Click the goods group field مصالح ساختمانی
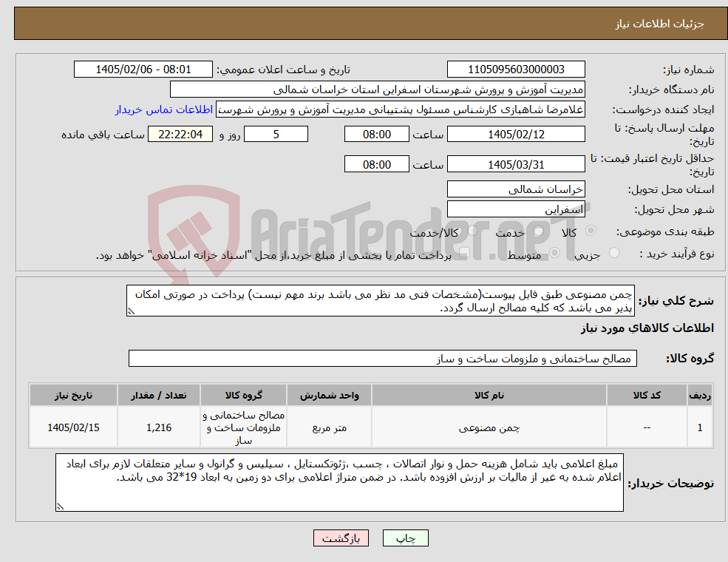This screenshot has width=728, height=562. pos(383,359)
